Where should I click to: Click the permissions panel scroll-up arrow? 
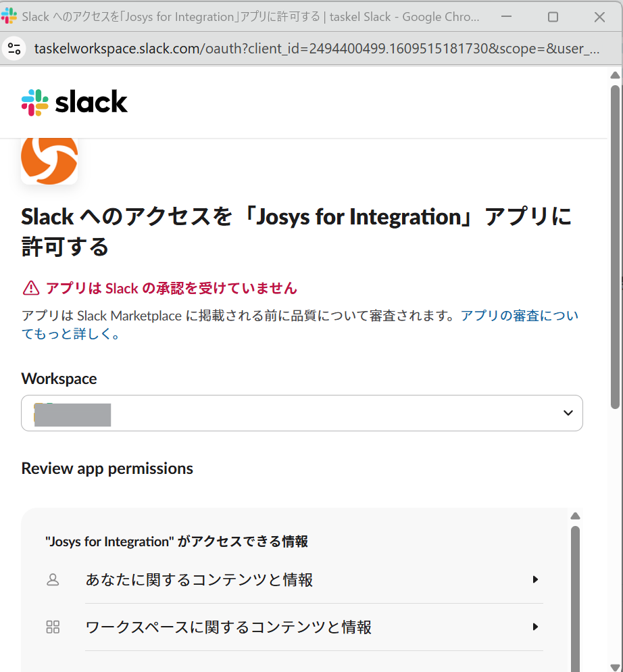(575, 516)
